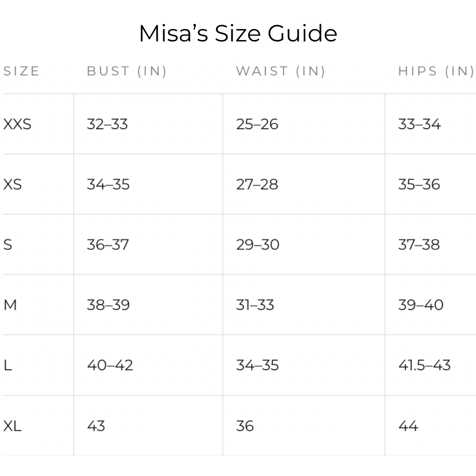This screenshot has width=476, height=476.
Task: Click the M size row label
Action: 10,305
